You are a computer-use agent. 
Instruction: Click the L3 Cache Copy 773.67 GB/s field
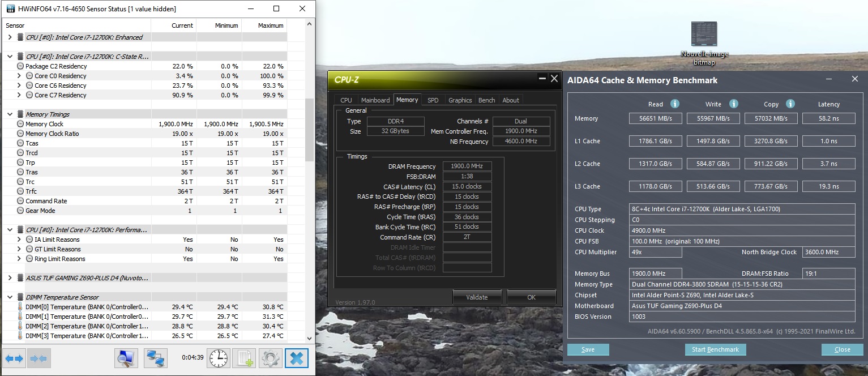(771, 186)
